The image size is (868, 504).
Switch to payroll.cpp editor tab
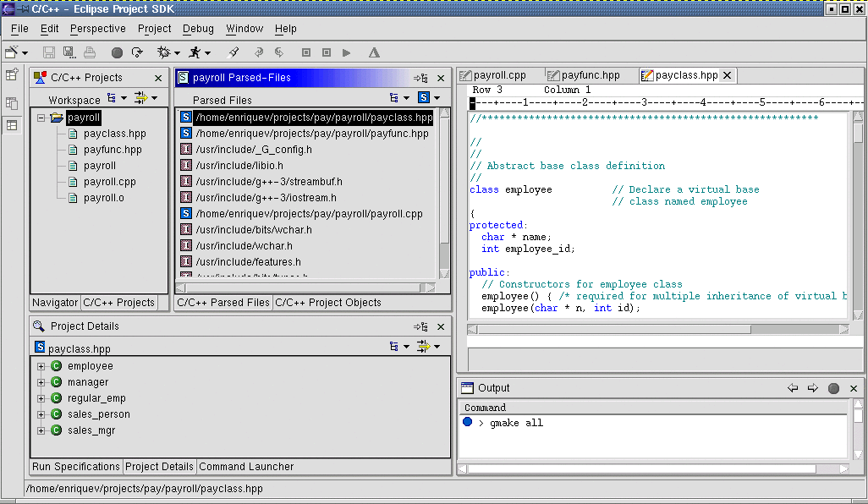click(493, 75)
